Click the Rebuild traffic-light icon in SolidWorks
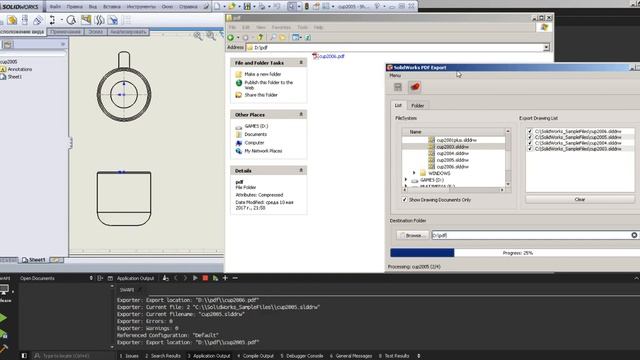This screenshot has height=360, width=640. (307, 7)
